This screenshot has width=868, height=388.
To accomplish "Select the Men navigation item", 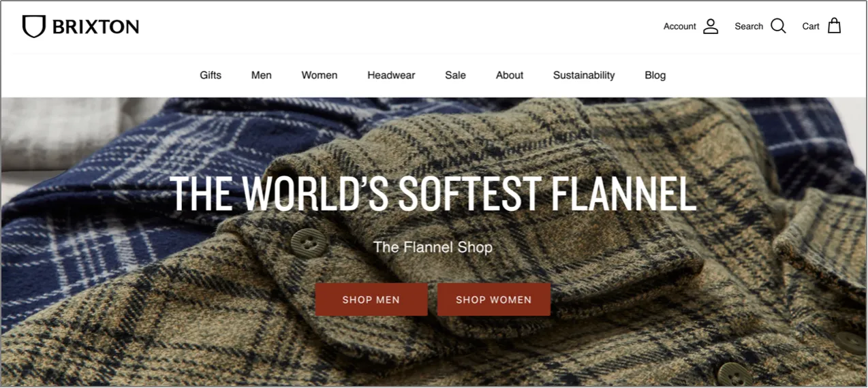I will pos(262,76).
